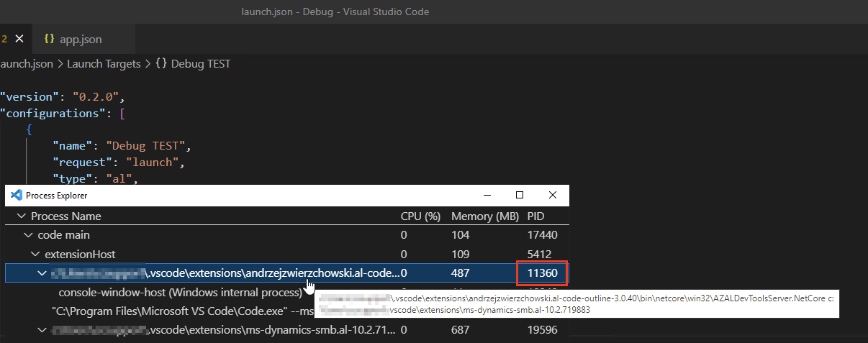Click PID value 5412
Image resolution: width=868 pixels, height=343 pixels.
click(540, 254)
